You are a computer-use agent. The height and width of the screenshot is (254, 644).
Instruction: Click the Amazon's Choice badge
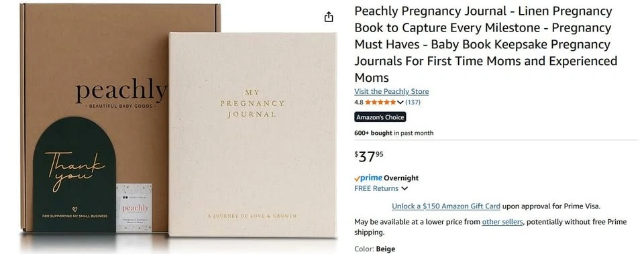pyautogui.click(x=380, y=117)
